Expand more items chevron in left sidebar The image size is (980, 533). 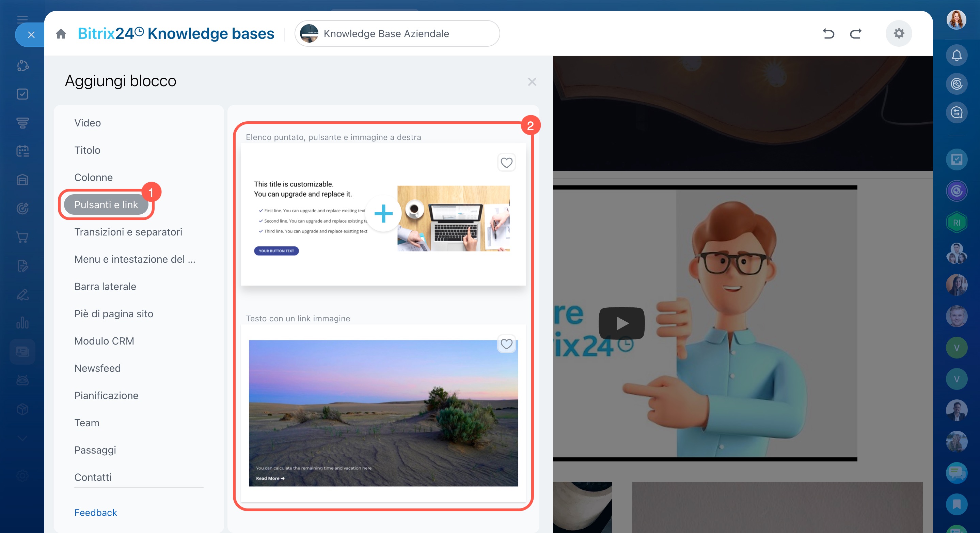pyautogui.click(x=22, y=438)
